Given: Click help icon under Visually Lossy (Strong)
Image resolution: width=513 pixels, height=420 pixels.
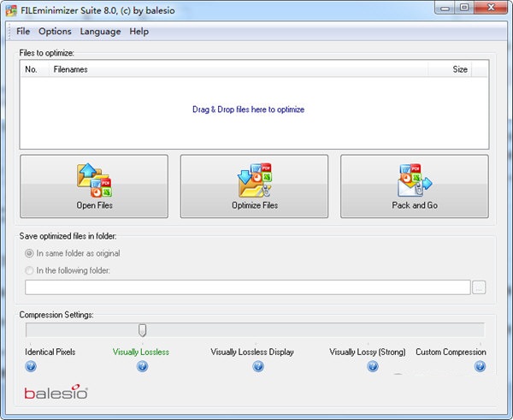Looking at the screenshot, I should click(x=373, y=366).
